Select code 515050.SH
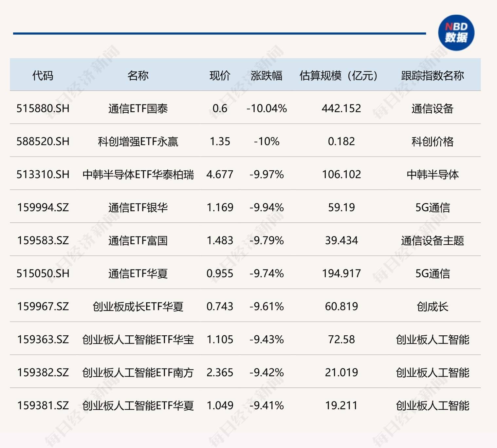Viewport: 497px width, 448px height. click(x=43, y=273)
